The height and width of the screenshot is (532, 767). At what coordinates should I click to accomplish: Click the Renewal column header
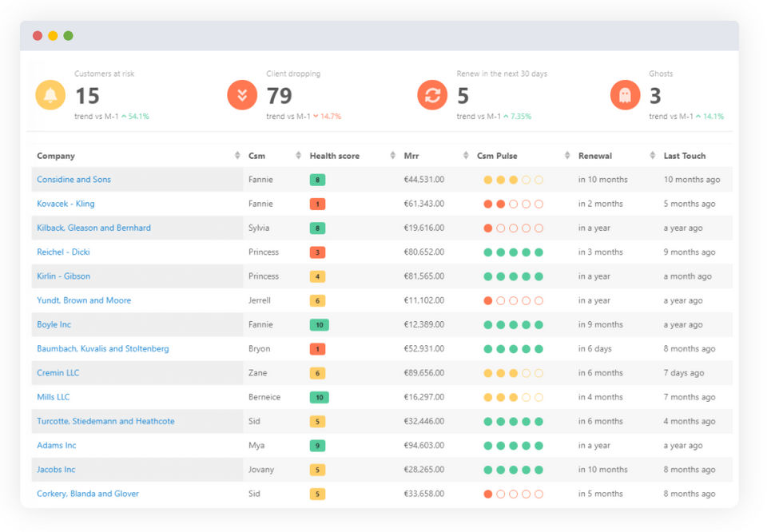click(595, 156)
